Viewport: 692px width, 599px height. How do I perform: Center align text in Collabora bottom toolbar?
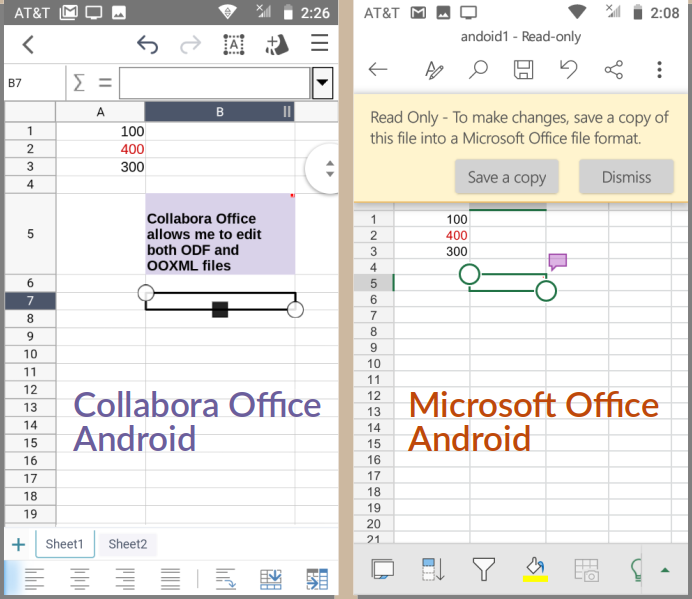[80, 579]
